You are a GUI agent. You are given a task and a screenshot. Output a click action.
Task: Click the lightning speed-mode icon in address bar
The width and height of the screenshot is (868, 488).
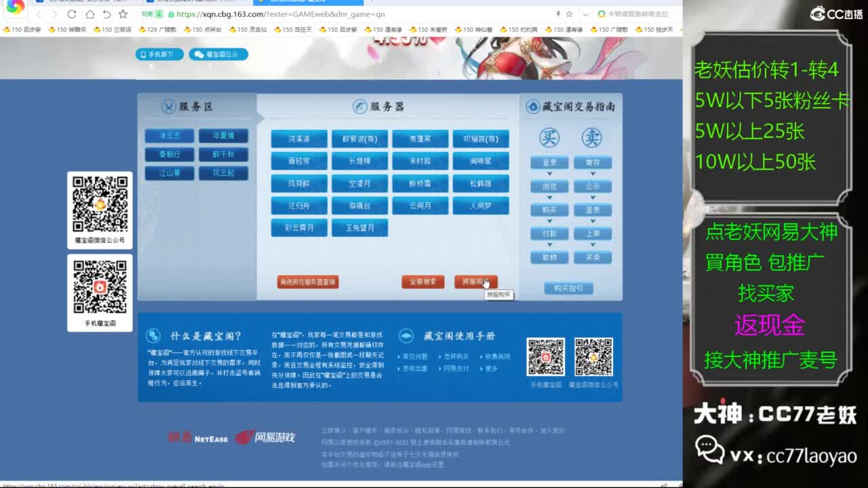[x=558, y=14]
